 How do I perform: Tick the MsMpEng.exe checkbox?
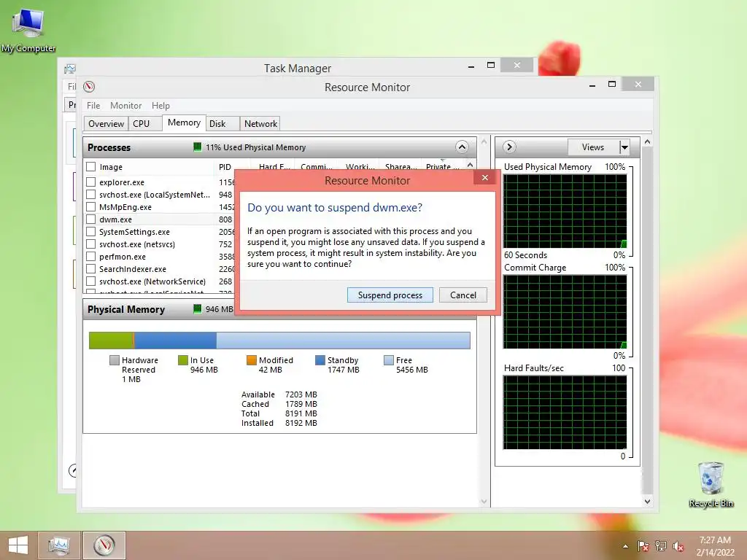pos(91,206)
